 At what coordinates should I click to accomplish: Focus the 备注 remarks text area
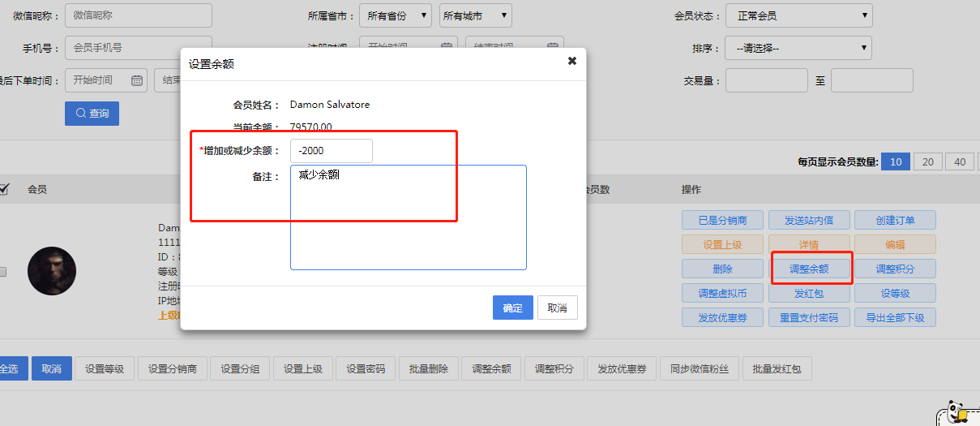pos(408,217)
